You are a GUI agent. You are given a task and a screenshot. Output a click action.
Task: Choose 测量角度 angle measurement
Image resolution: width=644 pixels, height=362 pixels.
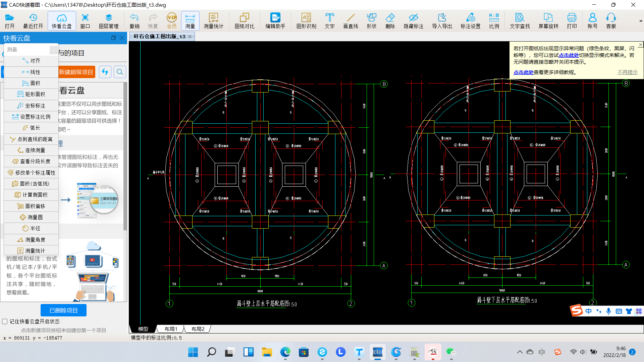click(31, 240)
